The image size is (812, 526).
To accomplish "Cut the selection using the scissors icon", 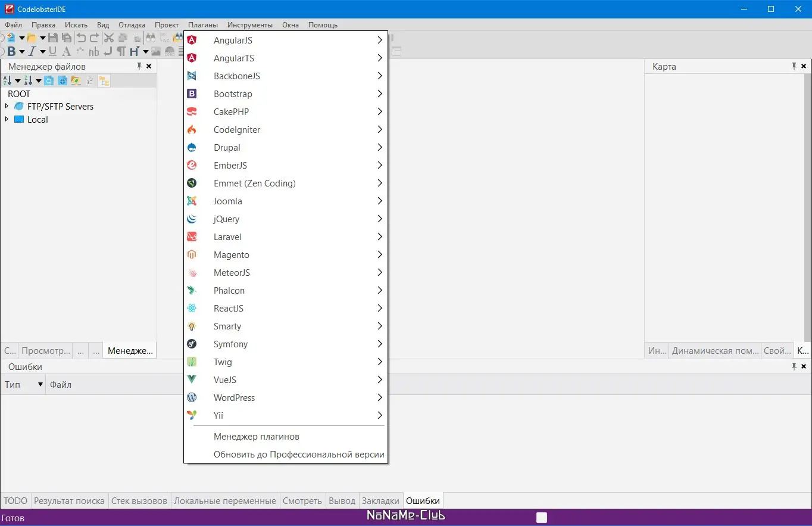I will [x=109, y=38].
